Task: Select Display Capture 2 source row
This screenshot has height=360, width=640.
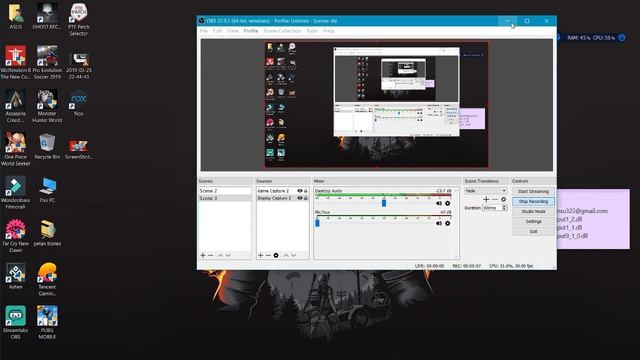Action: [282, 198]
